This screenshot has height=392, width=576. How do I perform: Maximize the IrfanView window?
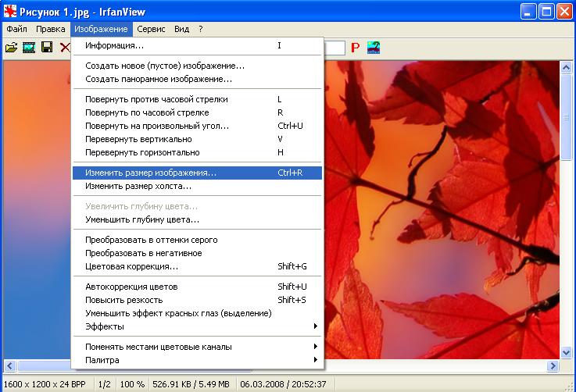click(x=545, y=11)
